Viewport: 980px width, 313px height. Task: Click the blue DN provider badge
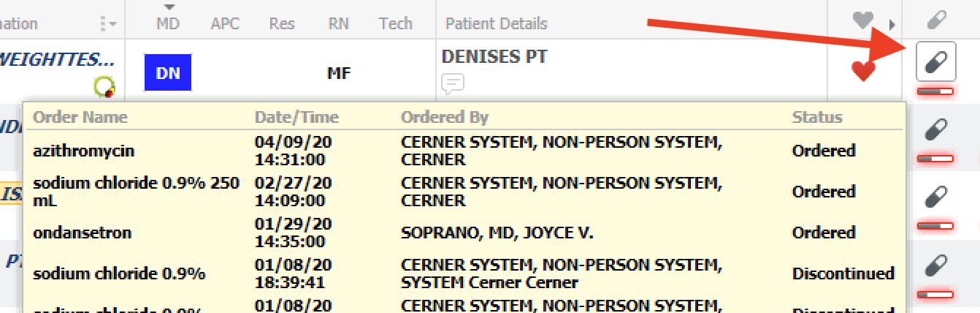[167, 72]
